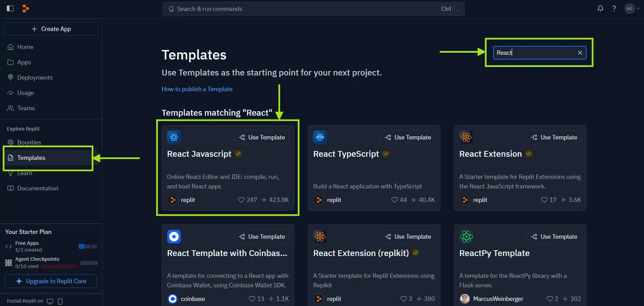Like the ReactPy Template (2 heart)
Viewport: 644px width, 306px height.
coord(550,299)
